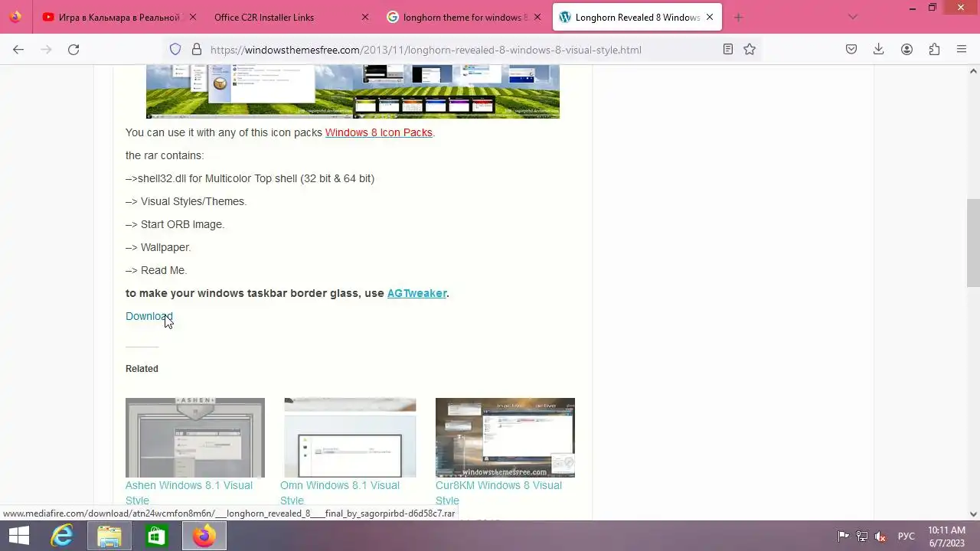Image resolution: width=980 pixels, height=551 pixels.
Task: Open tracking protection shield icon
Action: (x=175, y=50)
